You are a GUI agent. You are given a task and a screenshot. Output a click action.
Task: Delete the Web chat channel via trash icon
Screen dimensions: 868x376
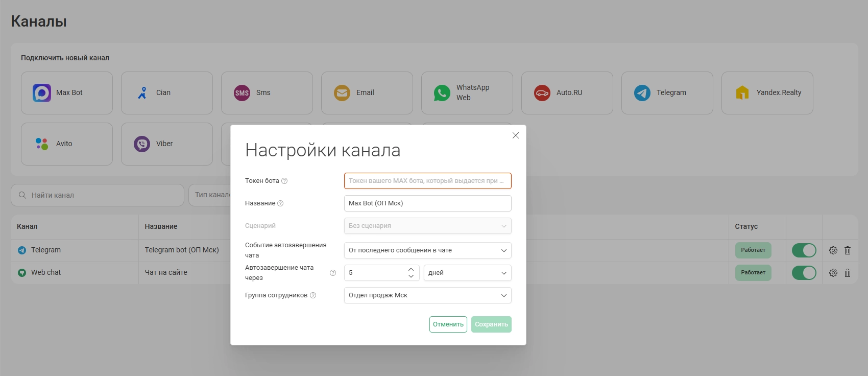(848, 273)
